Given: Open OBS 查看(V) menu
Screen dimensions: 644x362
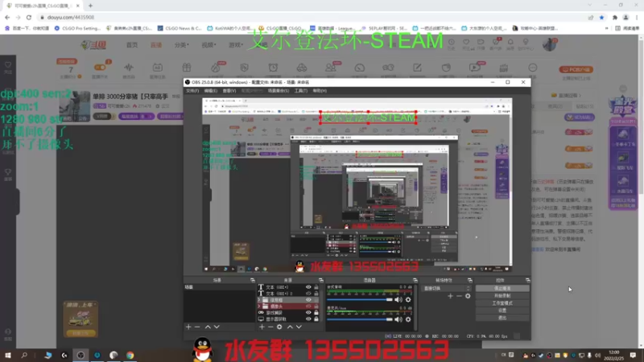Looking at the screenshot, I should click(x=229, y=91).
